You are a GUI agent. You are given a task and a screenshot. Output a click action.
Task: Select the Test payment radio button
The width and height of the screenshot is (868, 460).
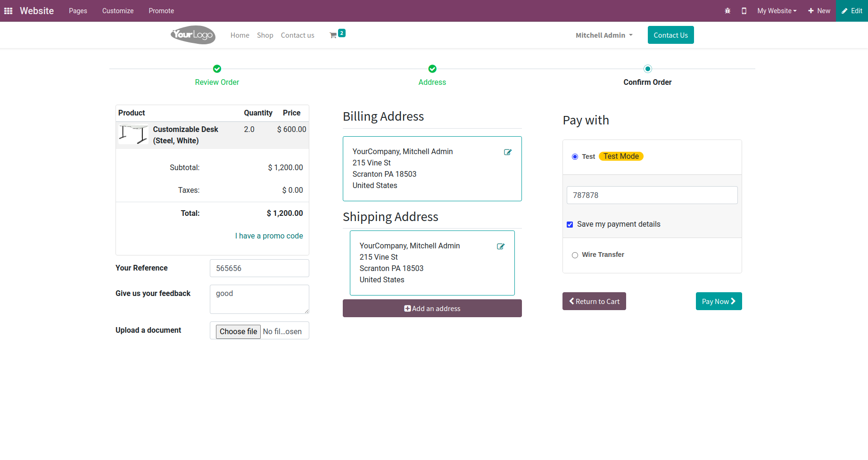tap(575, 157)
